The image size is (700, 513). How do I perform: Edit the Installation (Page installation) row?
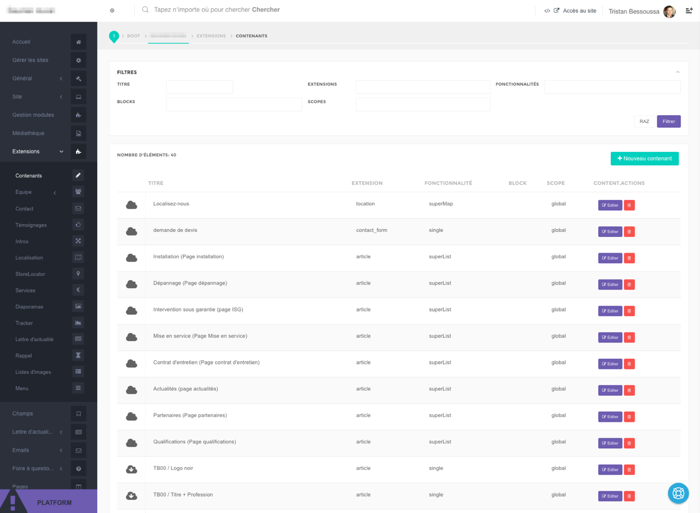[610, 258]
